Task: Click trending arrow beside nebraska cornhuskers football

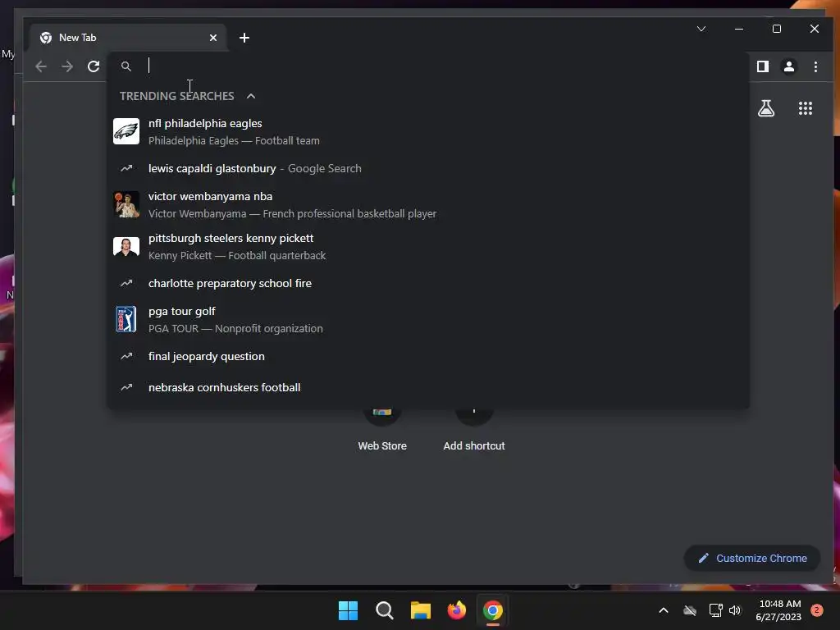Action: tap(126, 387)
